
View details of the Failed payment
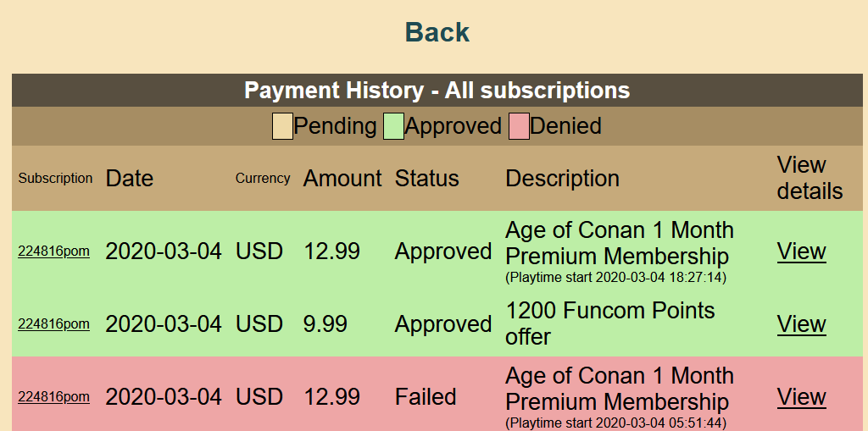point(801,397)
